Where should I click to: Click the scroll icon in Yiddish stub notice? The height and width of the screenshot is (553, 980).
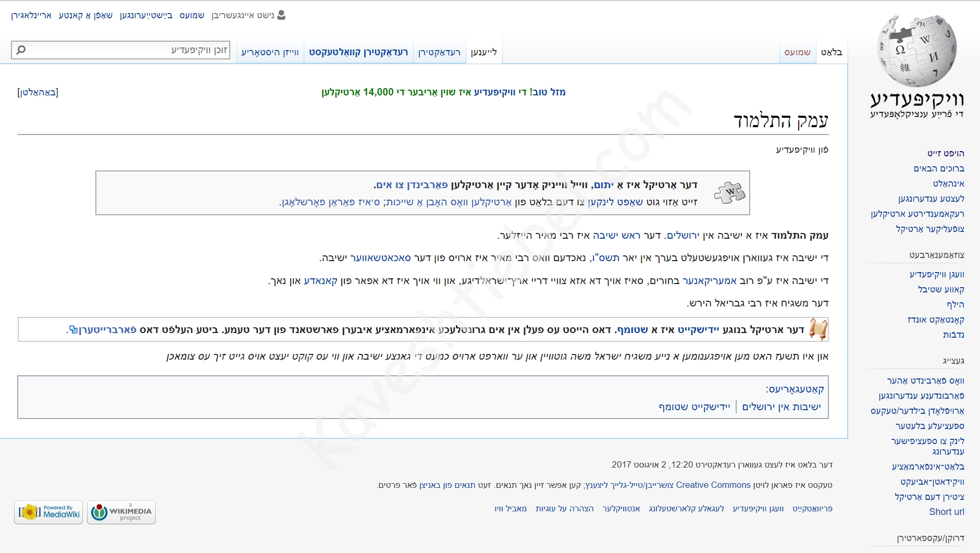tap(818, 329)
